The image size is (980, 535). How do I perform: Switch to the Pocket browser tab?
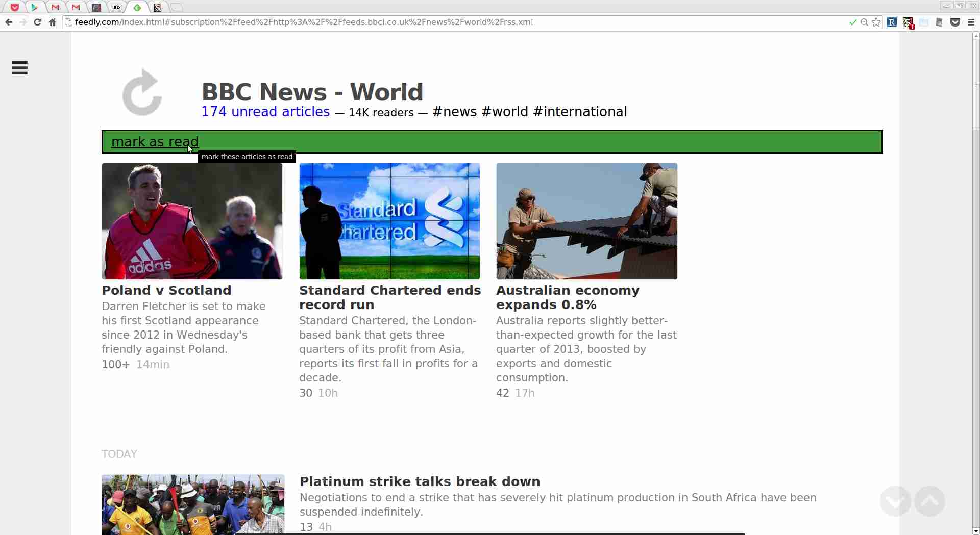(x=15, y=7)
